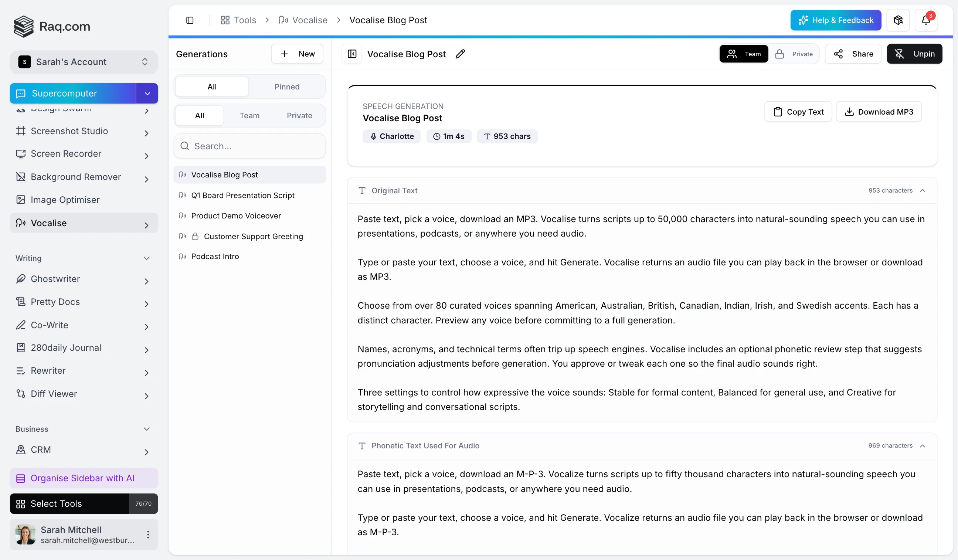Click the Pretty Docs icon
Viewport: 958px width, 560px height.
point(21,302)
